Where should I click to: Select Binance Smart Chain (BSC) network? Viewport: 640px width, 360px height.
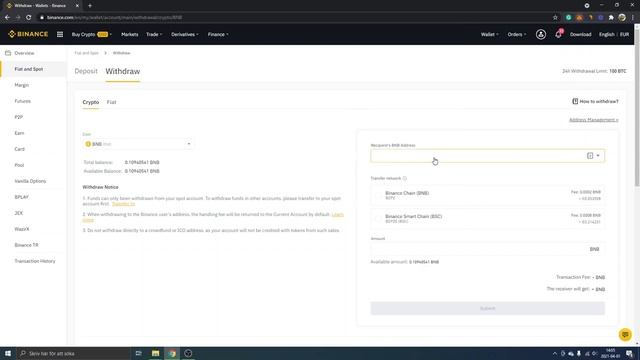pos(487,218)
